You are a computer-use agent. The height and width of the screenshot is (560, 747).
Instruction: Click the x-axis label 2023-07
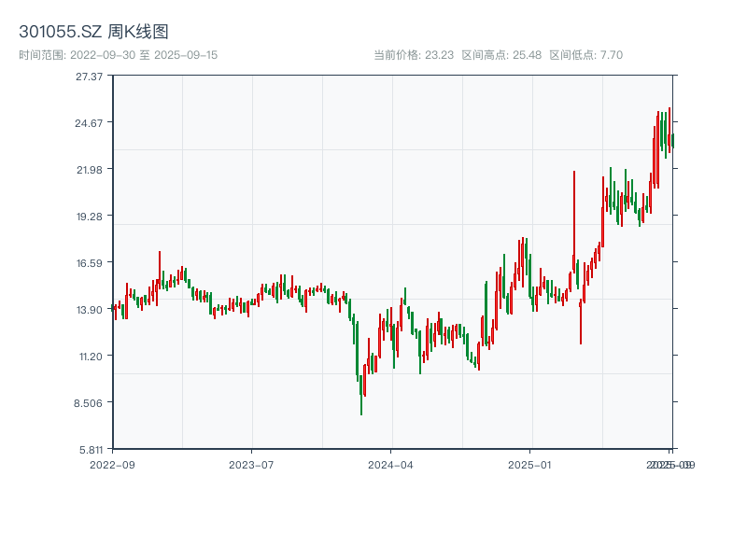[251, 465]
